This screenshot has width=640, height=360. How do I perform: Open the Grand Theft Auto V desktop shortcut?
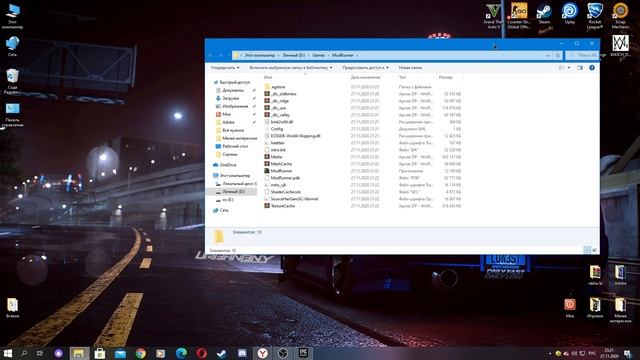click(x=493, y=16)
